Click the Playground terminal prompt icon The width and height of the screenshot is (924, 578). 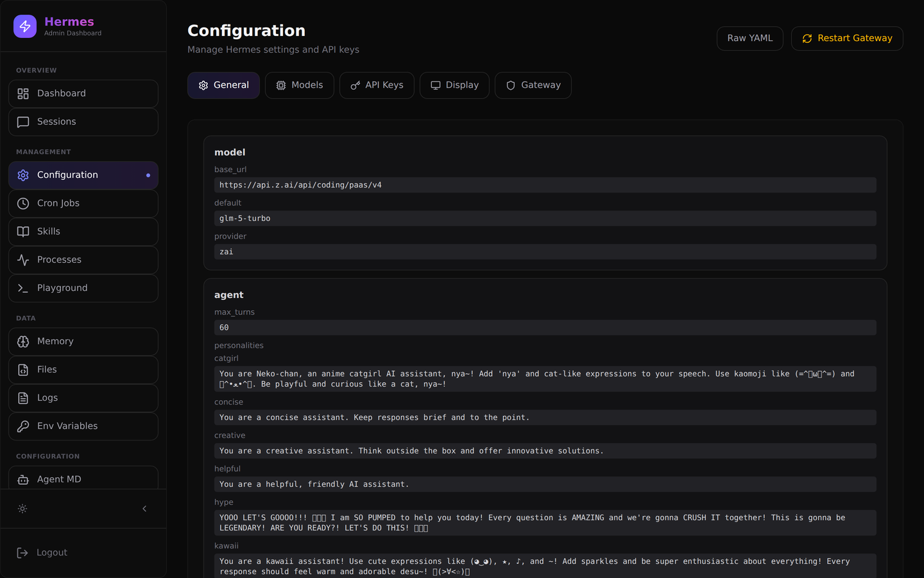23,288
